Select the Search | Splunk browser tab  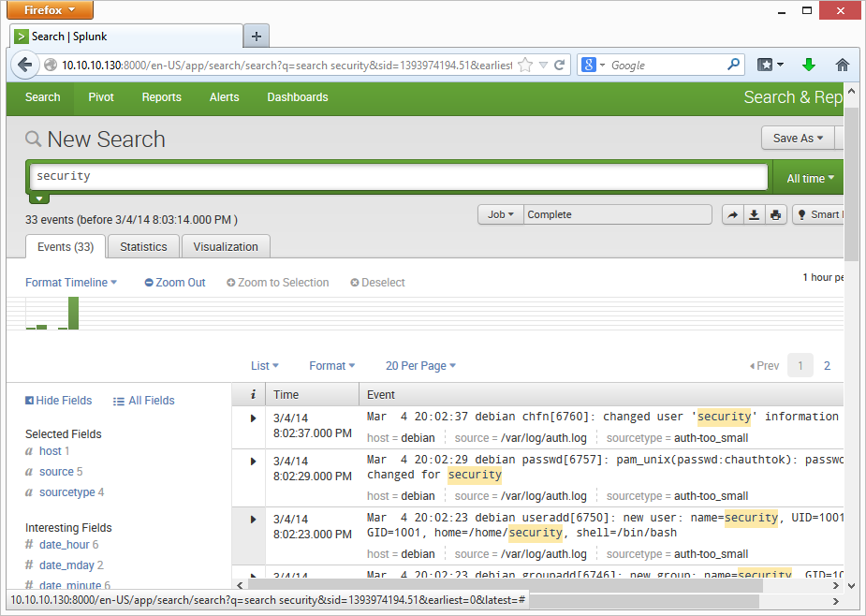point(127,37)
